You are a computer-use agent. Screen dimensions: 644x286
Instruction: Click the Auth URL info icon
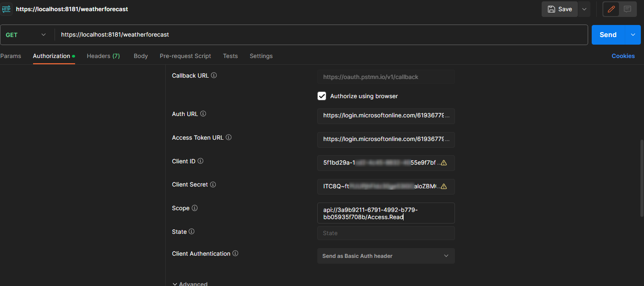[x=203, y=114]
